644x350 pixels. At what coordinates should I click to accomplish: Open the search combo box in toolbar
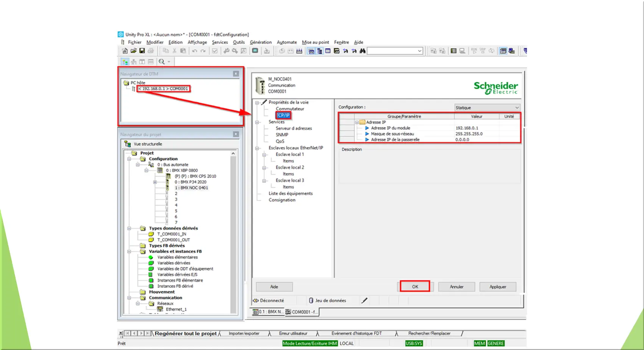point(395,51)
